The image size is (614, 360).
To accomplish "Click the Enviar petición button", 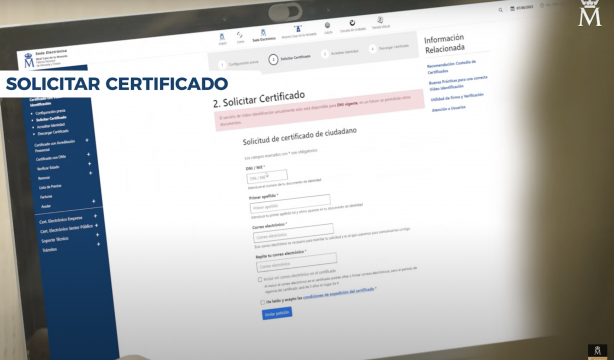I will point(277,313).
